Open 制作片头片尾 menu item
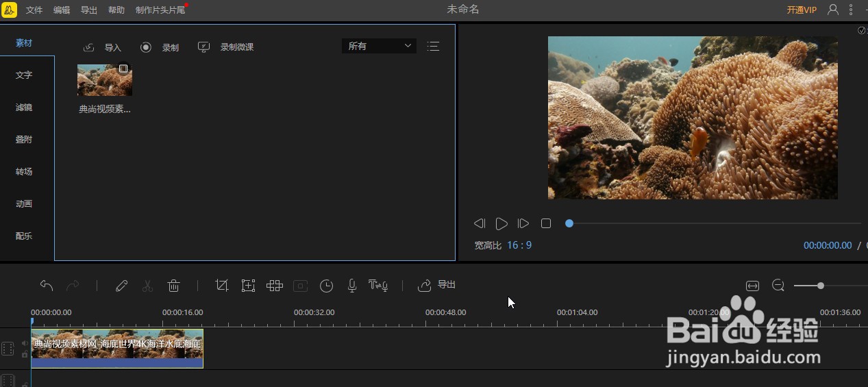868x387 pixels. [x=160, y=10]
